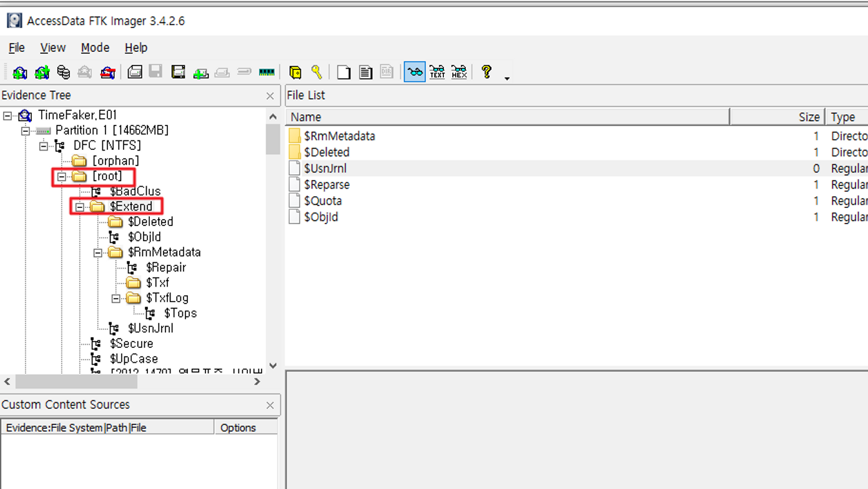
Task: Click Obtain Protected Files safe icon
Action: tap(295, 72)
